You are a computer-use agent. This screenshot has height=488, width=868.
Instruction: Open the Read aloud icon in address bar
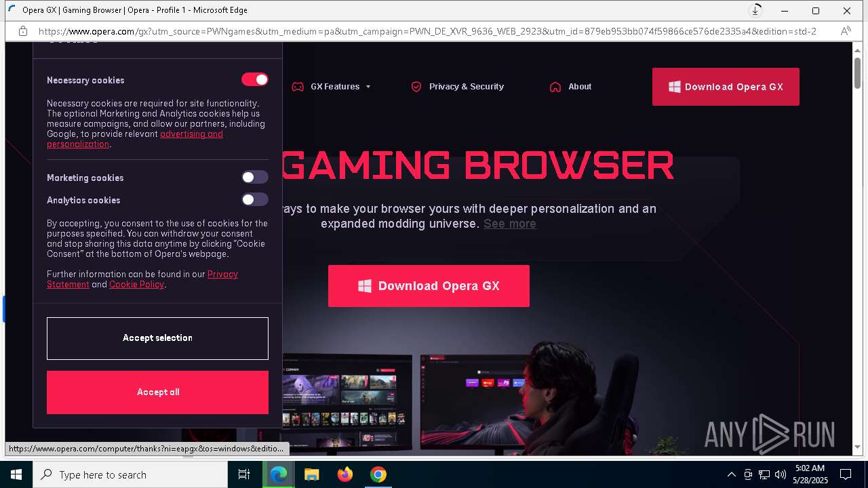click(x=846, y=31)
